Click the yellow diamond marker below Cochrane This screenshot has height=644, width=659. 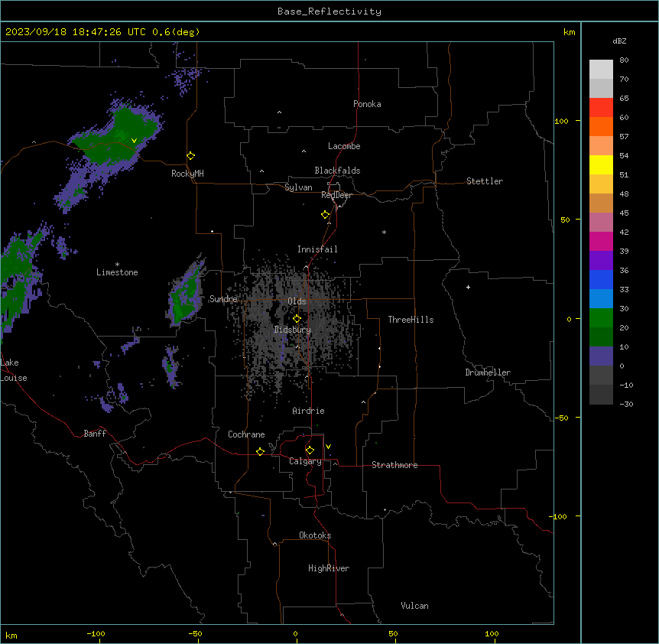click(x=260, y=451)
